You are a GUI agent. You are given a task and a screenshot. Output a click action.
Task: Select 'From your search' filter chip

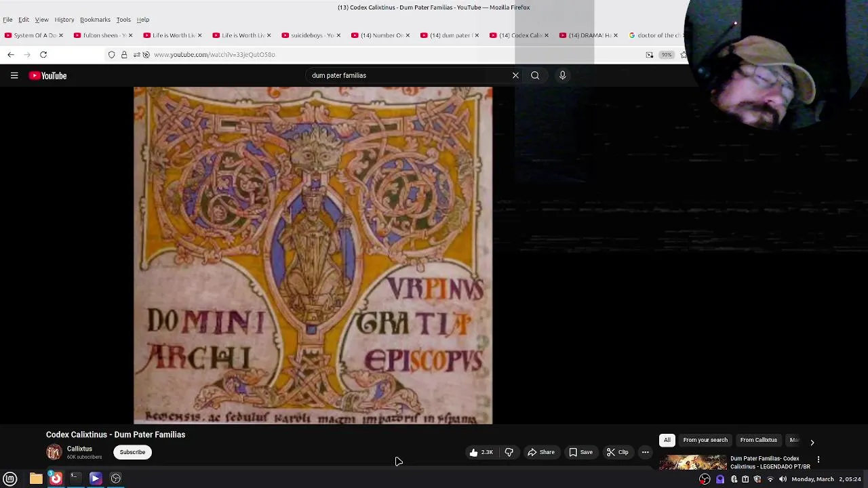[705, 440]
